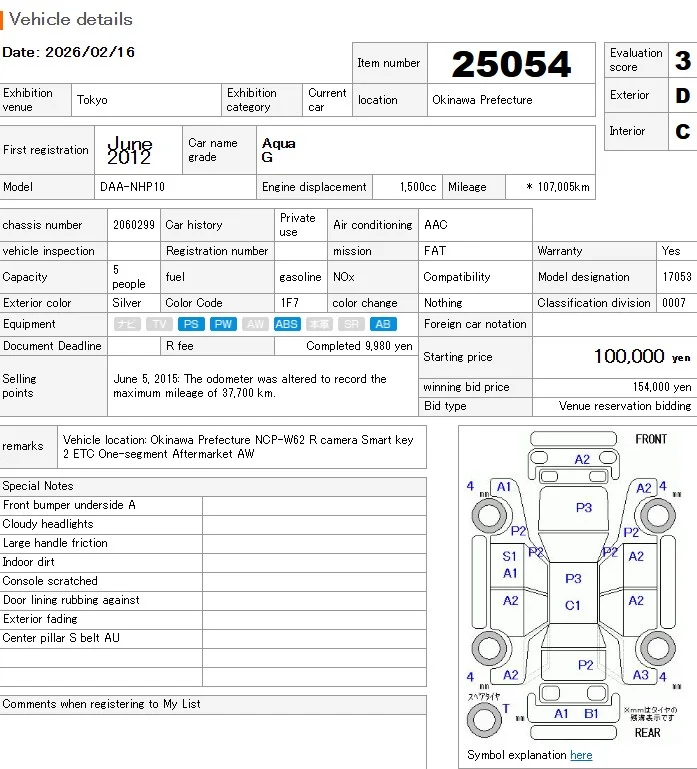Click the spare tire icon on diagram
This screenshot has width=697, height=769.
tap(484, 720)
